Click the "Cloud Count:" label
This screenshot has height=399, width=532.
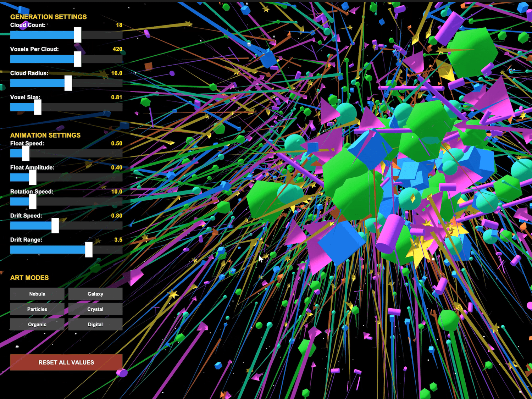point(28,25)
